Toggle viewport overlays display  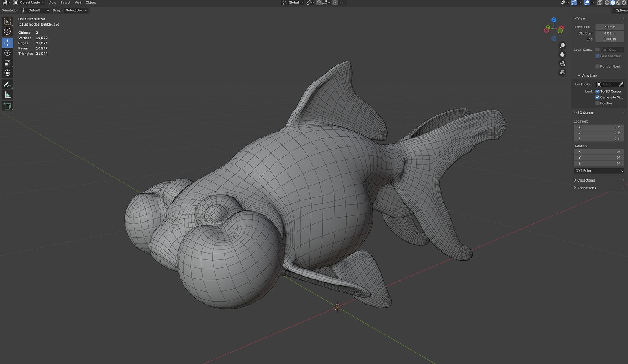tap(587, 3)
